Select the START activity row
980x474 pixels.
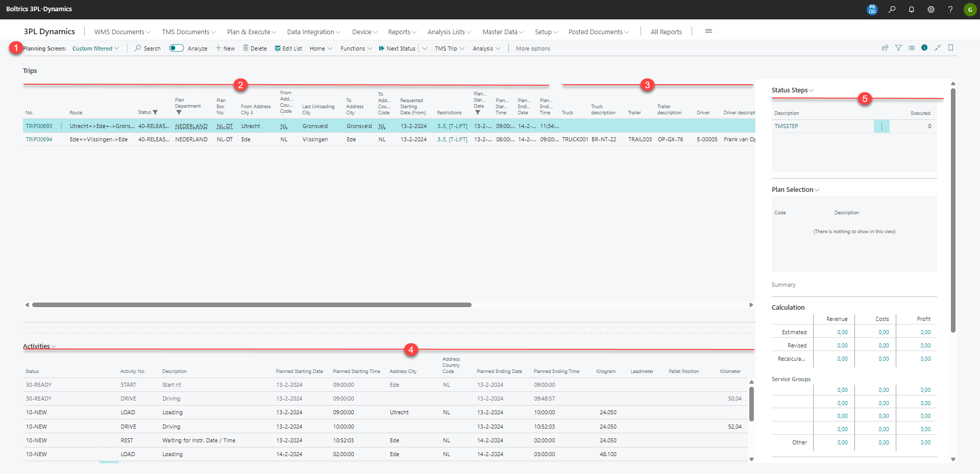[x=385, y=385]
